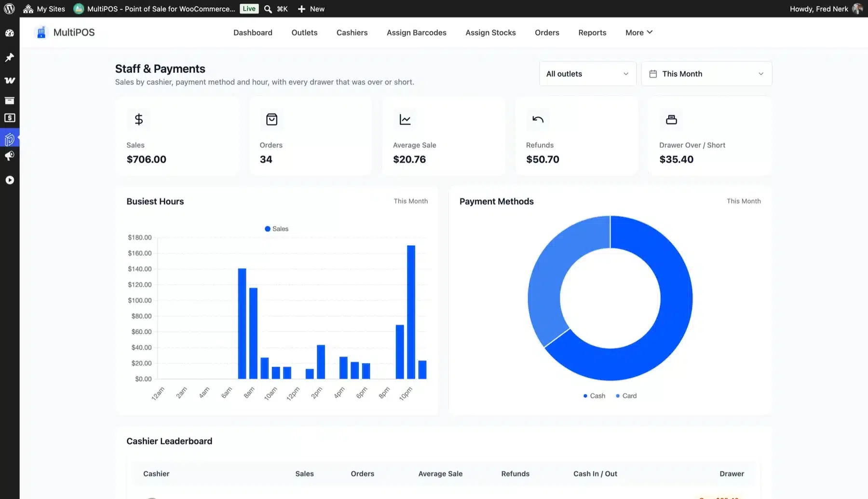Click the dollar sign icon on the Sales card
868x499 pixels.
click(138, 119)
